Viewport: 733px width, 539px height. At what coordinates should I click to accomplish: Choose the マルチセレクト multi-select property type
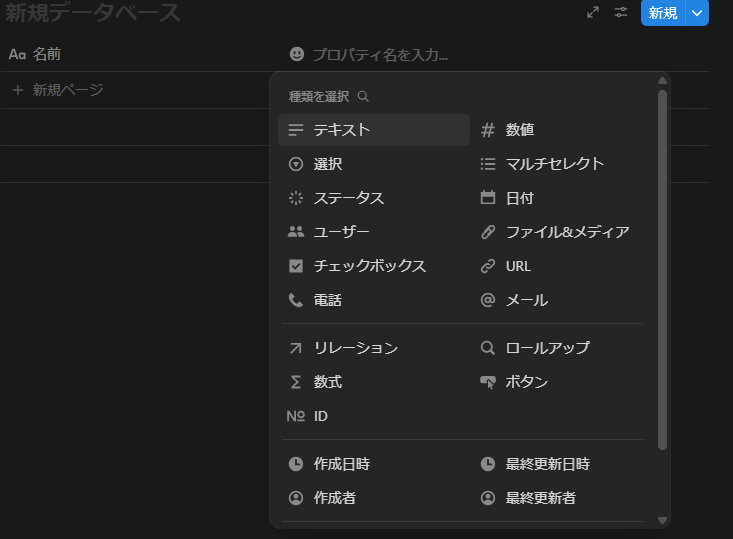(554, 164)
